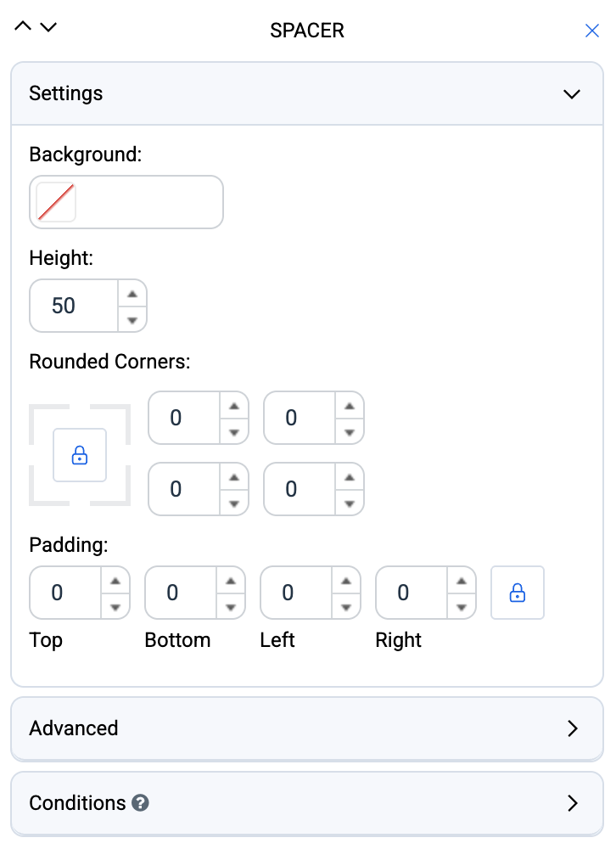Click the Left padding value field
Image resolution: width=616 pixels, height=849 pixels.
tap(296, 593)
